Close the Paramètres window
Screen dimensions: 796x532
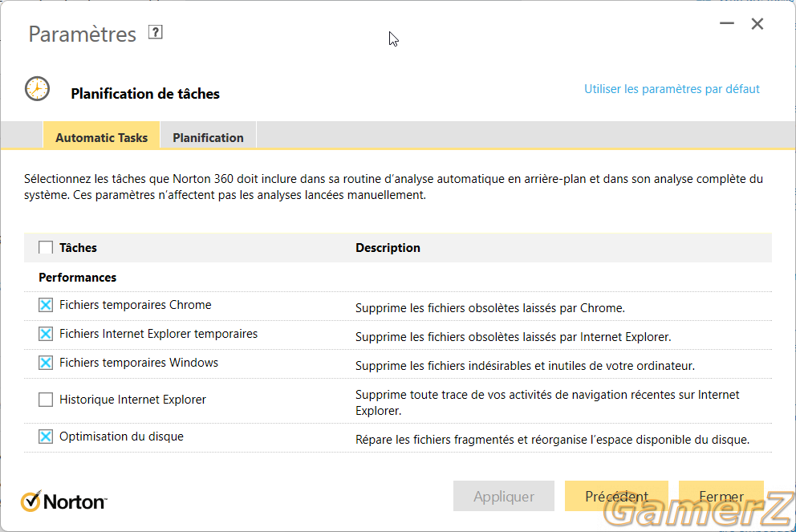(757, 24)
